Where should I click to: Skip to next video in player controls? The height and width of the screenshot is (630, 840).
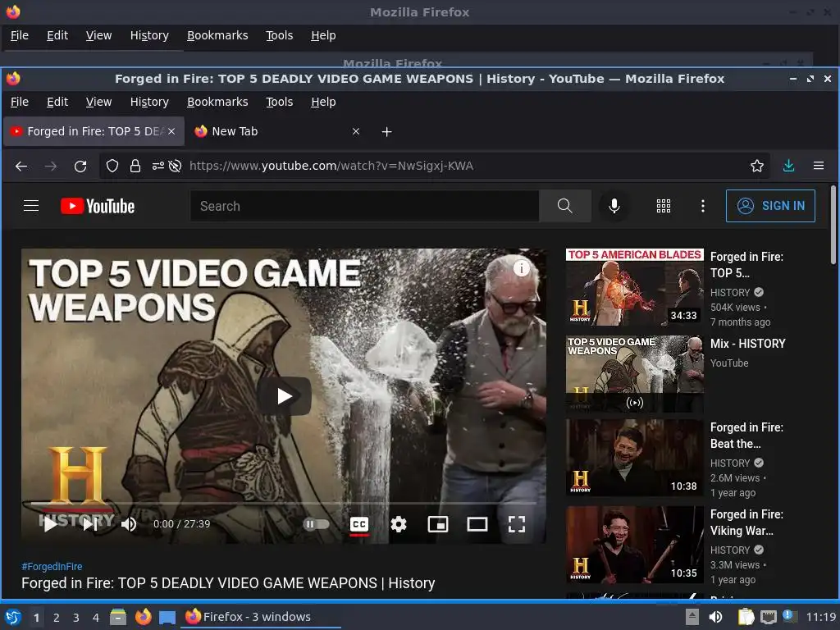coord(90,524)
